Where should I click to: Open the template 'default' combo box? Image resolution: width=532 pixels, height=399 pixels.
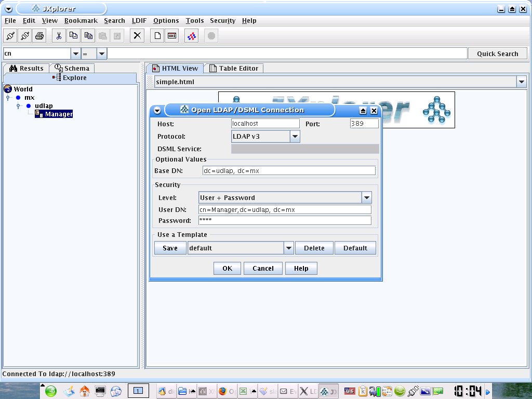(289, 248)
